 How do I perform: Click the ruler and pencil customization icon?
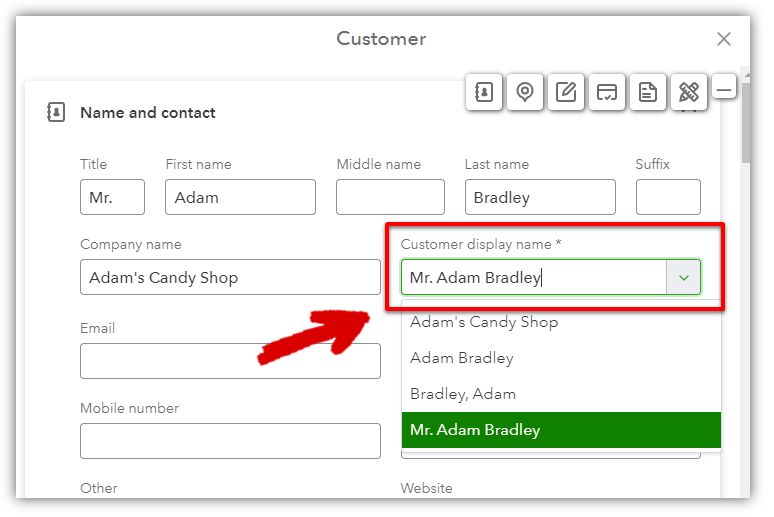click(x=688, y=92)
